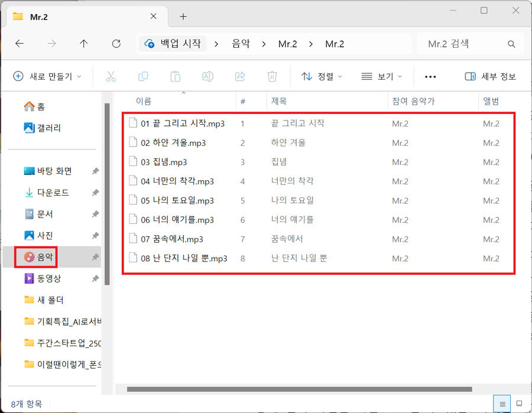
Task: Go up one folder with Up arrow
Action: 84,44
